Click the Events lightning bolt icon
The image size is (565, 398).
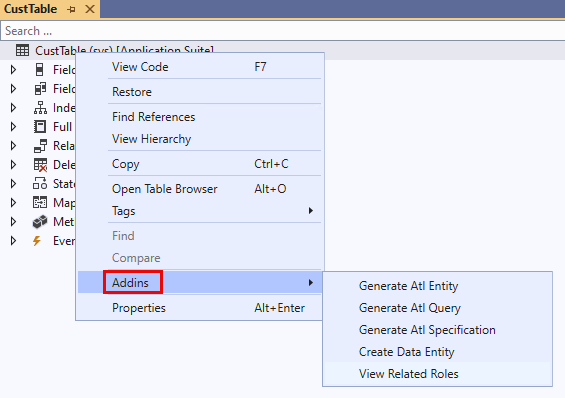point(36,241)
